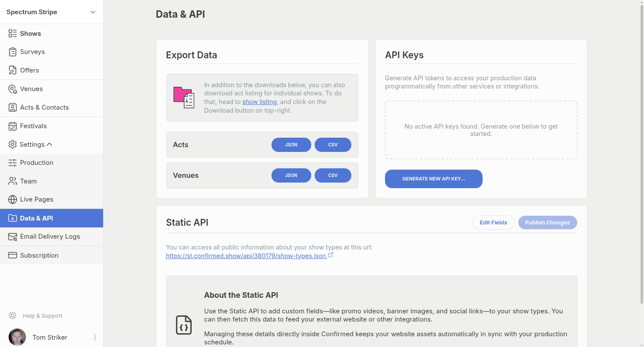Navigate to Venues
Viewport: 644px width, 347px height.
coord(52,89)
